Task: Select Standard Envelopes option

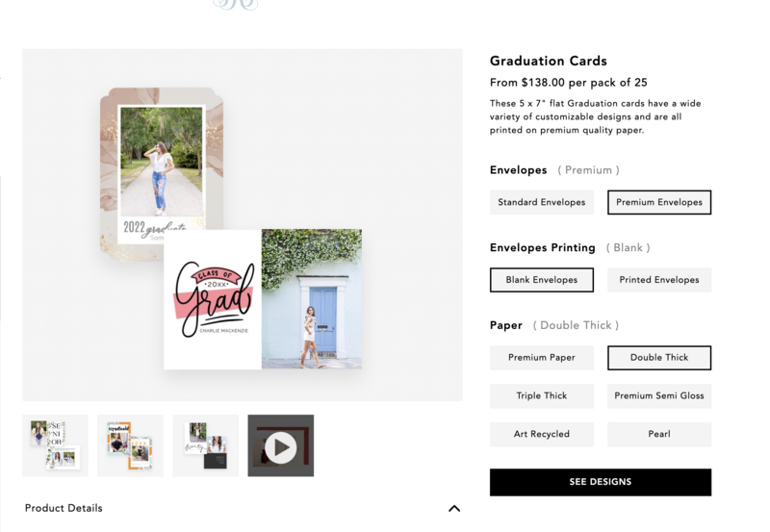Action: click(x=542, y=202)
